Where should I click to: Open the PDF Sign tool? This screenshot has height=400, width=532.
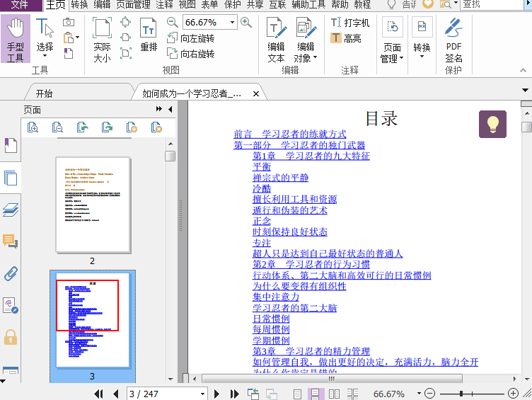click(x=453, y=40)
